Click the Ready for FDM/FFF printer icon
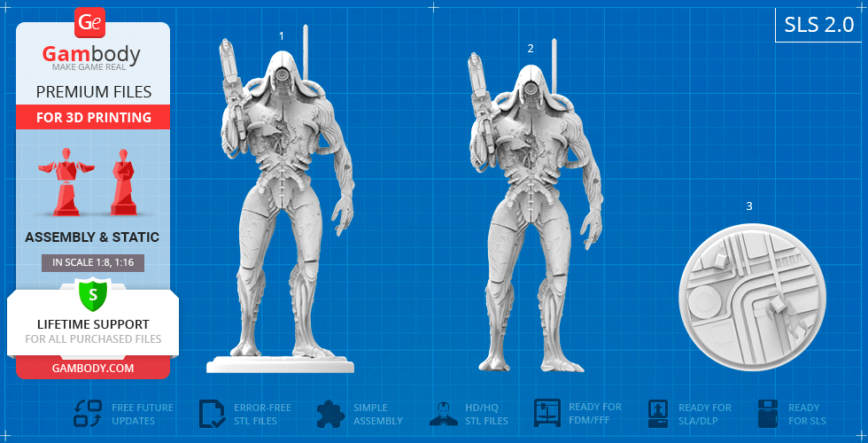 click(x=547, y=414)
